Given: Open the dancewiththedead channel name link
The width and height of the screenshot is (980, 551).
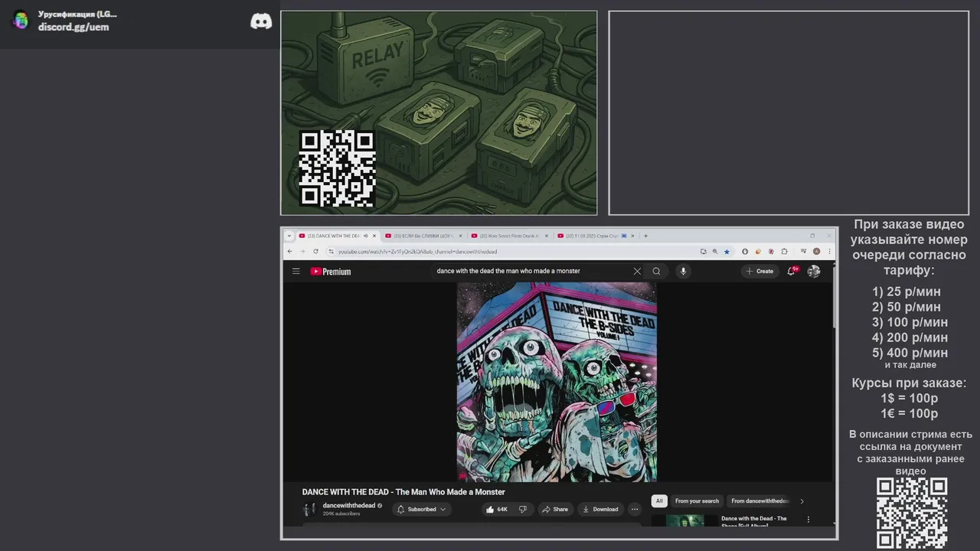Looking at the screenshot, I should coord(349,505).
